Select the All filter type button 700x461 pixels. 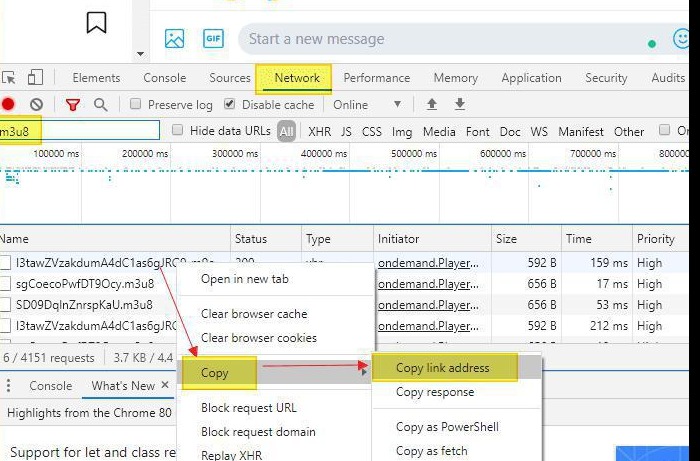click(x=287, y=132)
